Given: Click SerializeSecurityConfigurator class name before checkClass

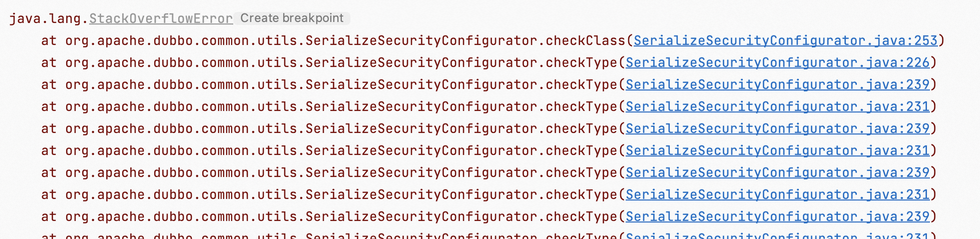Looking at the screenshot, I should pos(421,40).
